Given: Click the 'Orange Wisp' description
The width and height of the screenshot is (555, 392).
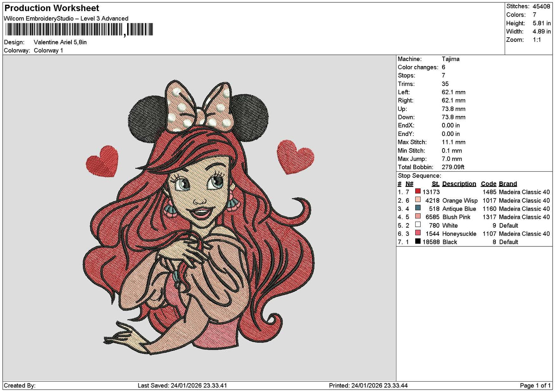Looking at the screenshot, I should (x=460, y=200).
